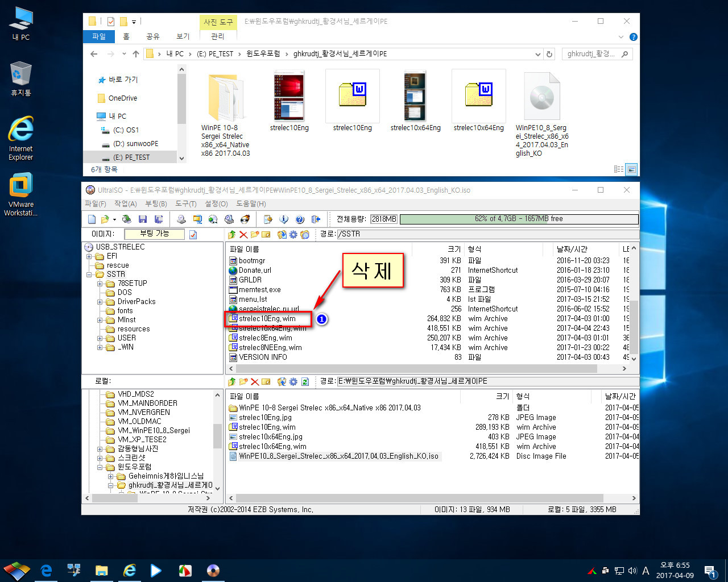This screenshot has width=728, height=582.
Task: Click the 크기 column header in image pane
Action: (454, 250)
